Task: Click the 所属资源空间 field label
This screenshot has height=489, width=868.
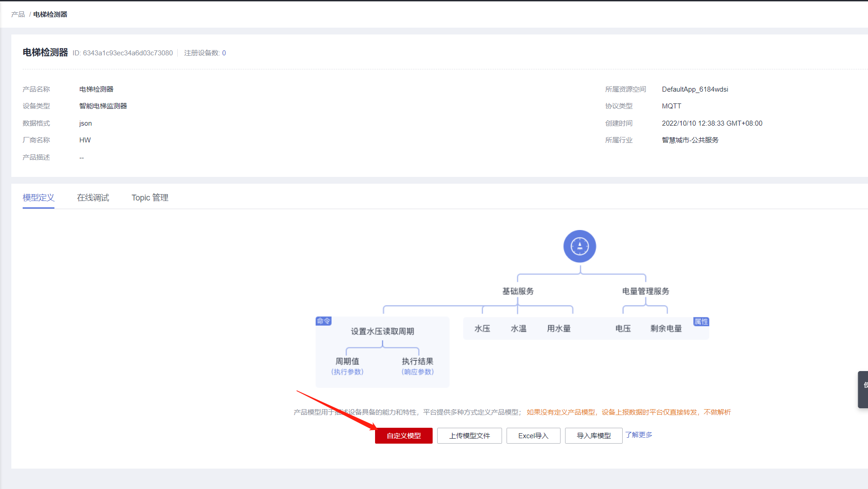Action: coord(626,89)
